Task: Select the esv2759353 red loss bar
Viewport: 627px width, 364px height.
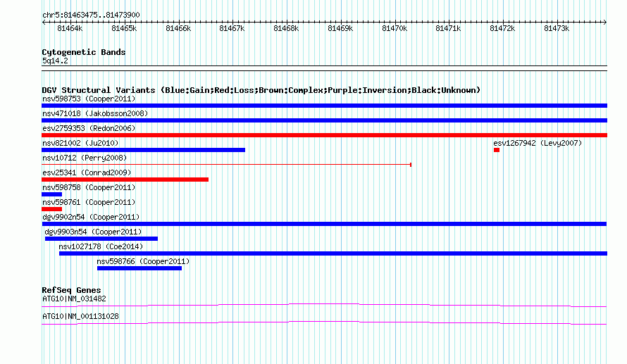Action: tap(324, 135)
